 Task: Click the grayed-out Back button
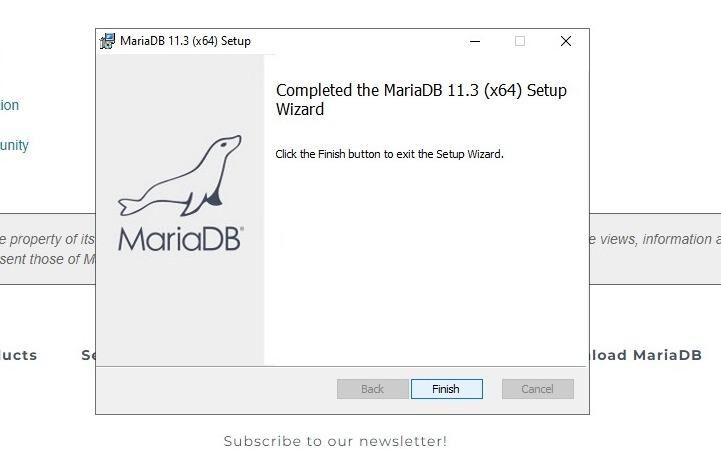[x=372, y=389]
